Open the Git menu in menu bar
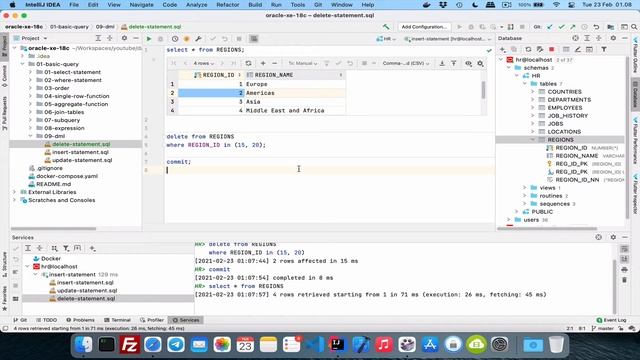This screenshot has height=360, width=640. pyautogui.click(x=318, y=5)
